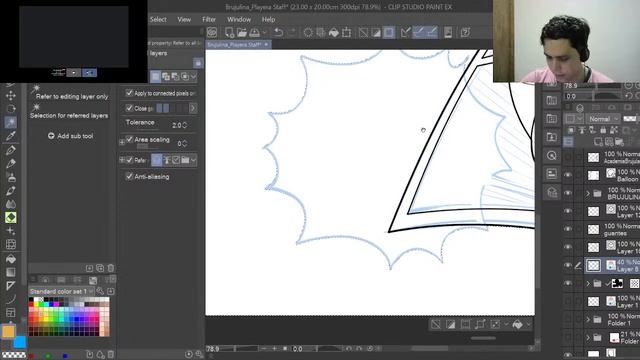Click the lock layer icon
This screenshot has width=640, height=360.
[x=603, y=130]
